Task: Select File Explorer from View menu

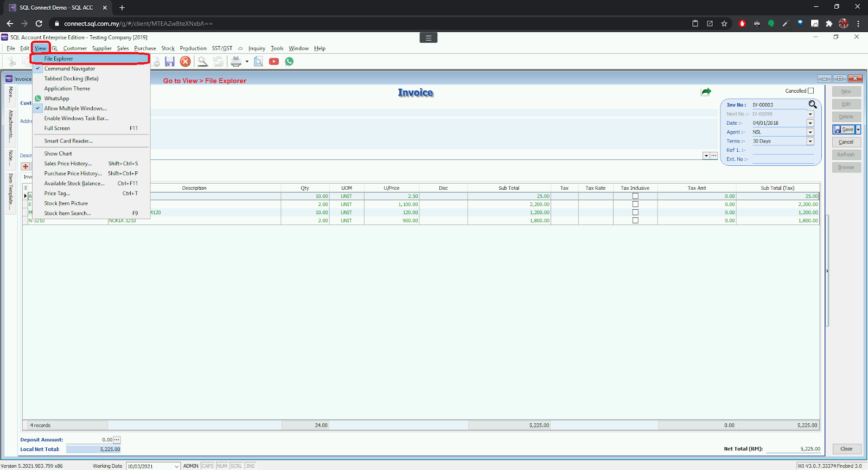Action: point(59,59)
